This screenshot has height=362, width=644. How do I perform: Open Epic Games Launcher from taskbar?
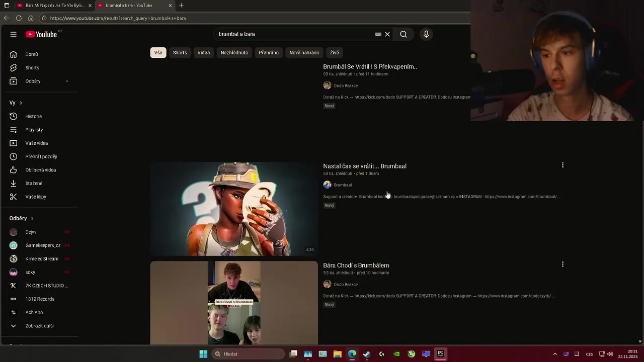pos(441,354)
